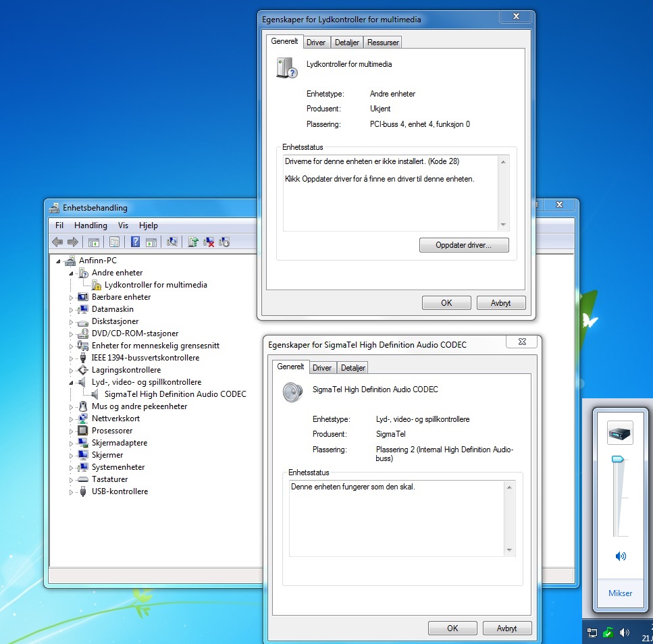Click the update driver software toolbar icon

(193, 242)
